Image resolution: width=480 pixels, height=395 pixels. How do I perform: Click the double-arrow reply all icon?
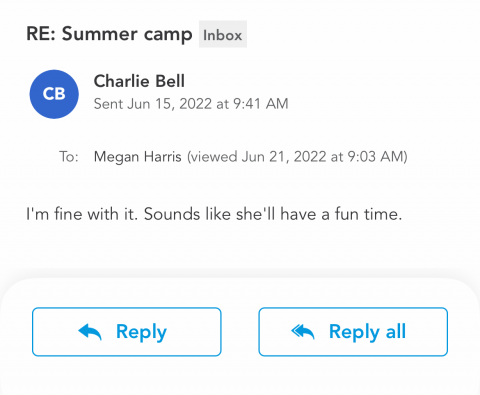(x=303, y=332)
